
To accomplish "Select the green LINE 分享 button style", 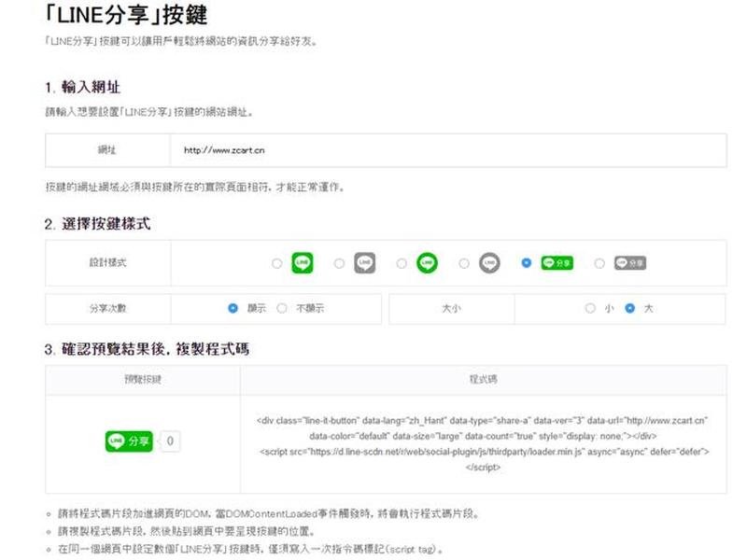I will pyautogui.click(x=527, y=263).
